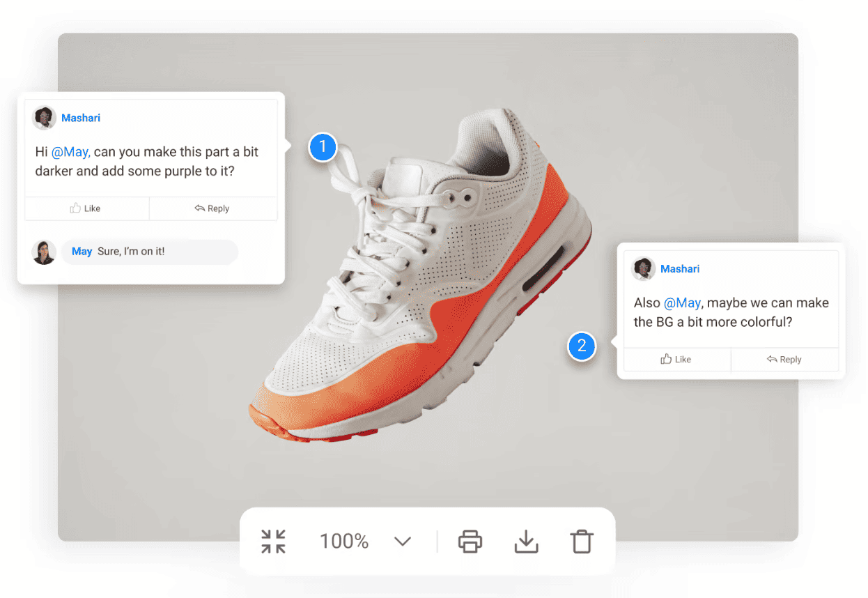Reply to the comment about adding purple
Image resolution: width=868 pixels, height=598 pixels.
pos(213,208)
